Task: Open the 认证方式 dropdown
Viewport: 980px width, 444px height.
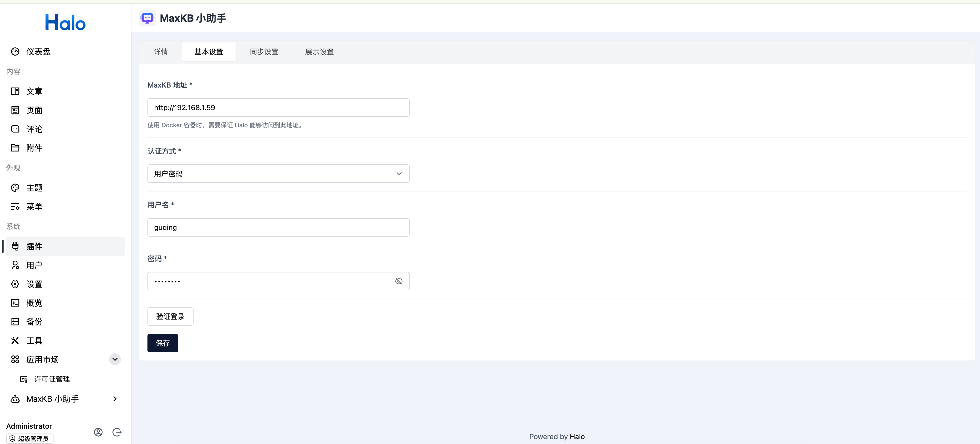Action: [x=278, y=174]
